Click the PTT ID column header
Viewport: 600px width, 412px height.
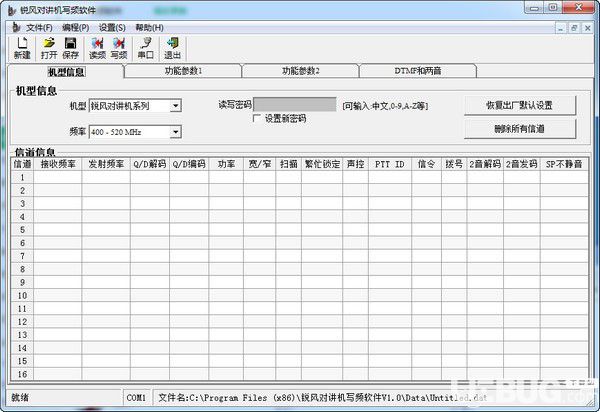pyautogui.click(x=390, y=164)
